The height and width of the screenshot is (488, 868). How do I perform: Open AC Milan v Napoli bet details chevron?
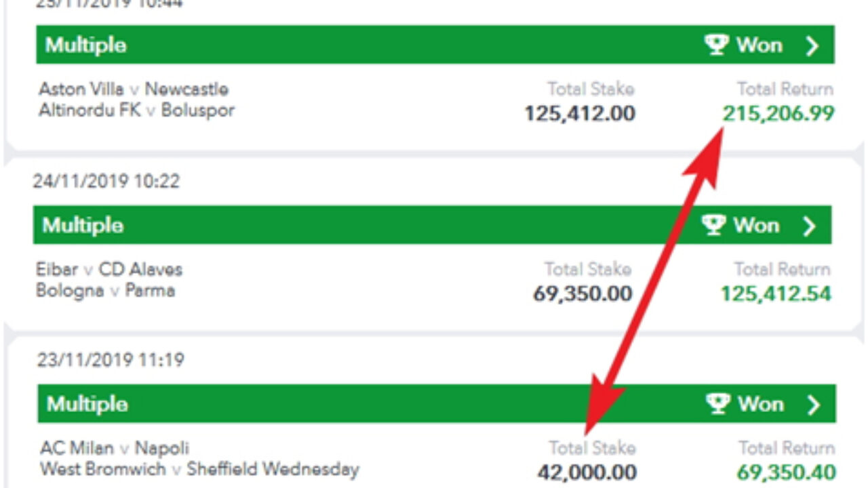813,405
